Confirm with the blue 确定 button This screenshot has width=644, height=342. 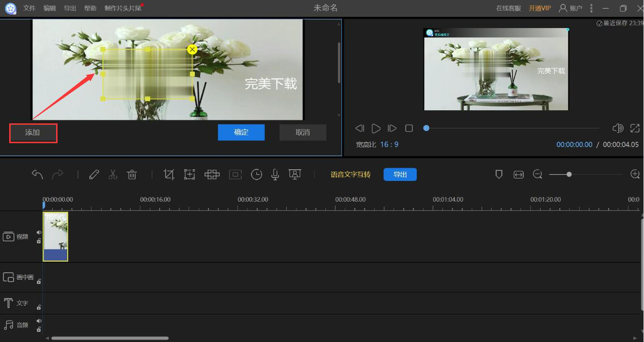[x=241, y=132]
